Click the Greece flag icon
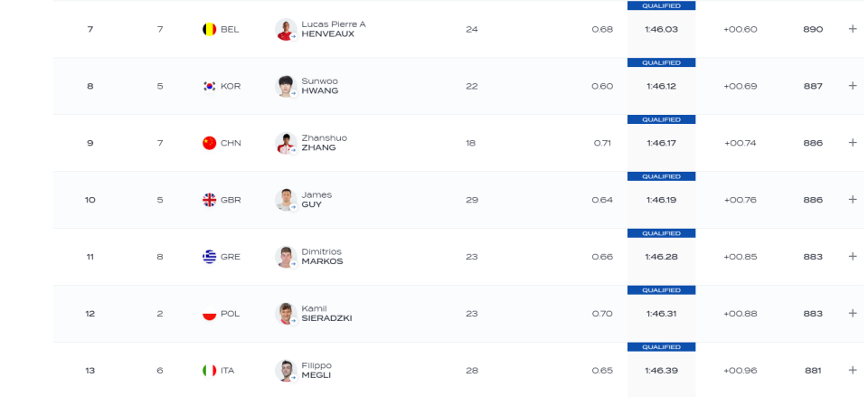Viewport: 868px width, 397px height. (x=209, y=257)
